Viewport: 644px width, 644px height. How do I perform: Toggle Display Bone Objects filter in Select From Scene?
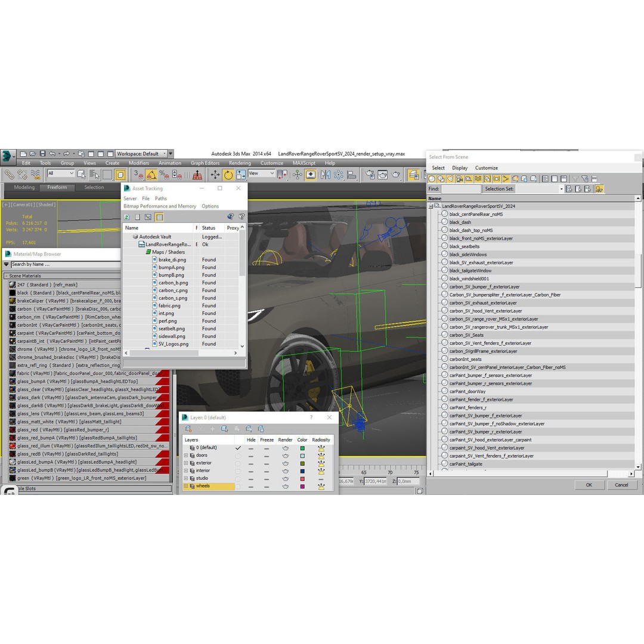pyautogui.click(x=506, y=179)
